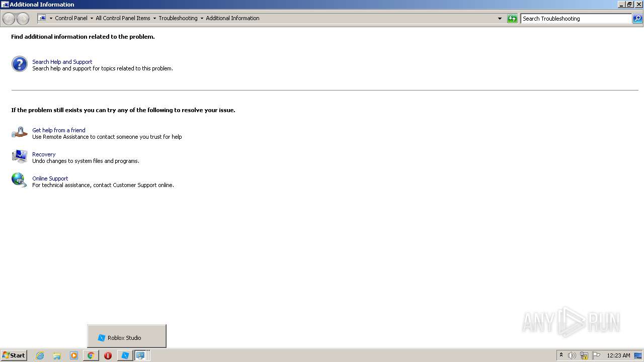
Task: Open the address bar history dropdown
Action: point(500,19)
